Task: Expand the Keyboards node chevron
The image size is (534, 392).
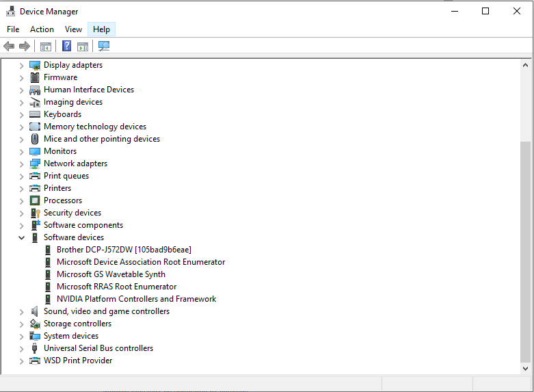Action: click(21, 115)
